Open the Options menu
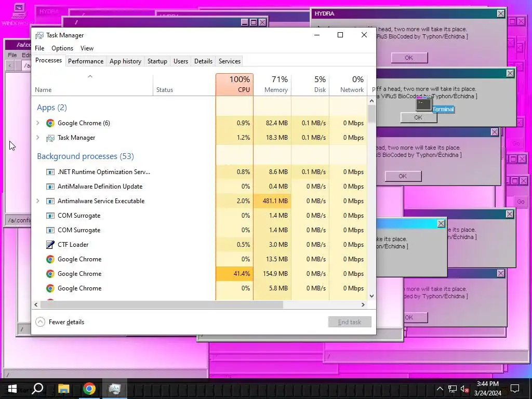The height and width of the screenshot is (399, 532). 62,48
